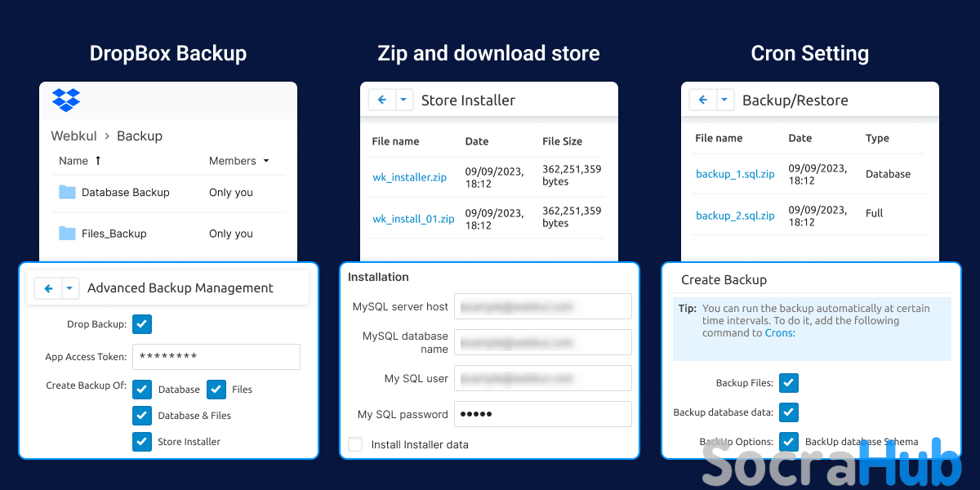
Task: Open the Database Backup folder
Action: (x=125, y=193)
